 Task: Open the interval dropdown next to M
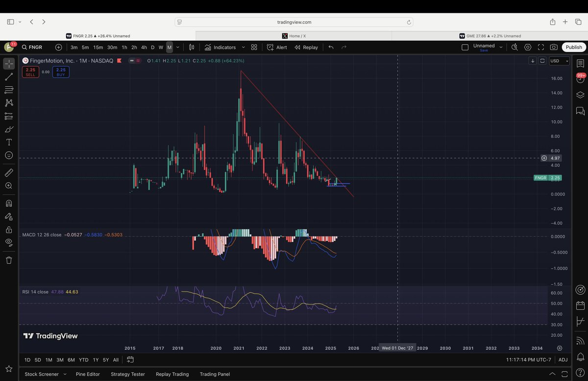pyautogui.click(x=177, y=47)
